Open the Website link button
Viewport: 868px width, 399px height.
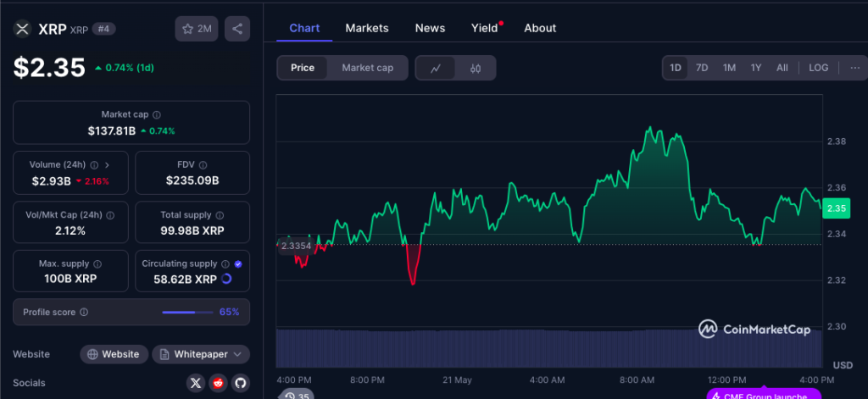pyautogui.click(x=114, y=354)
